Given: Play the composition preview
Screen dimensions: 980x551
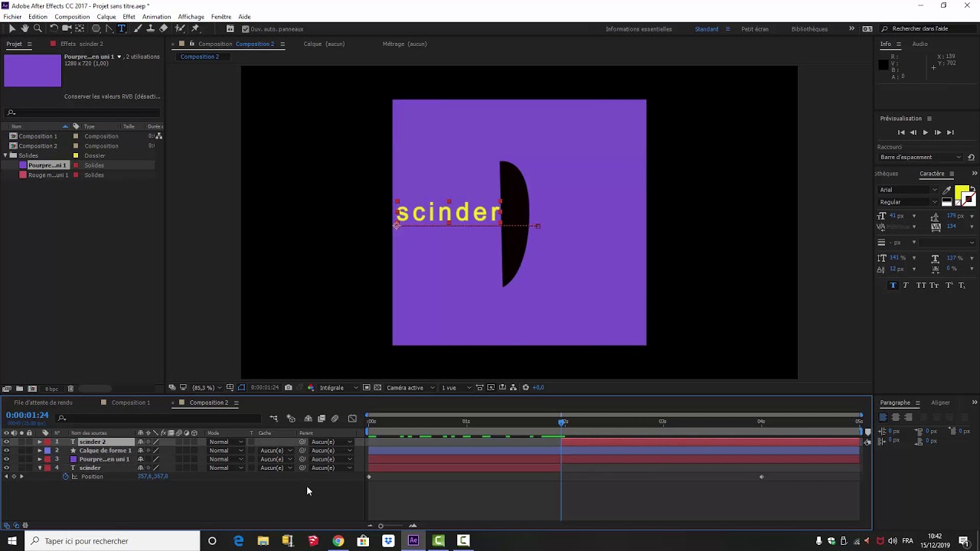Looking at the screenshot, I should coord(925,132).
